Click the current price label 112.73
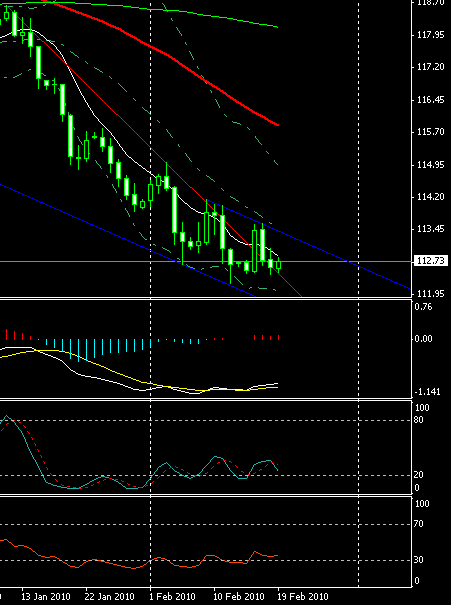 tap(432, 261)
